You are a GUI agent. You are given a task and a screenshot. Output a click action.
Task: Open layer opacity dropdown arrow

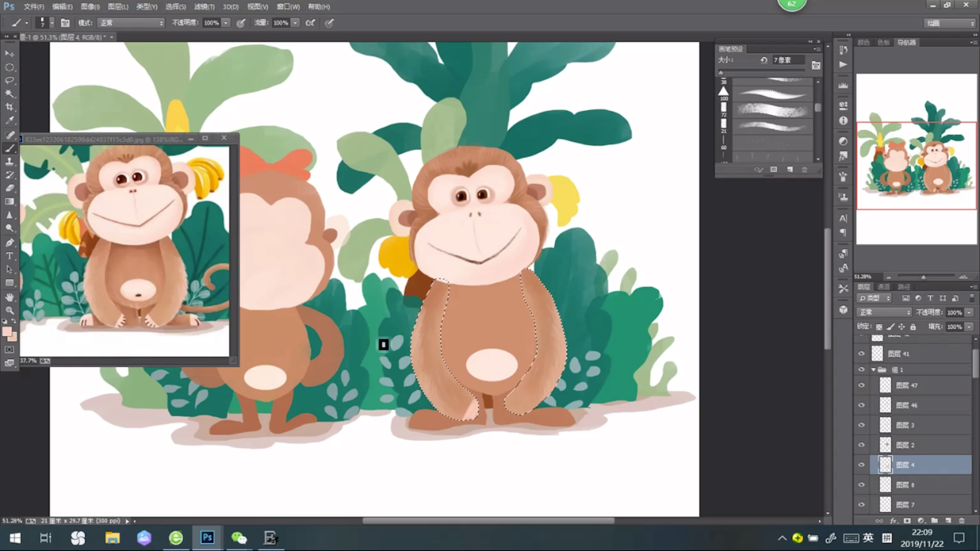(969, 312)
